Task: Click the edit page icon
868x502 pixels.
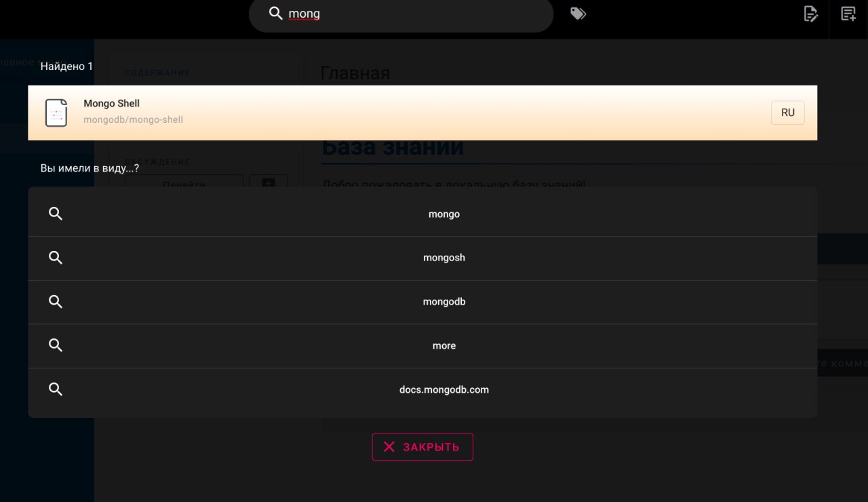Action: coord(810,14)
